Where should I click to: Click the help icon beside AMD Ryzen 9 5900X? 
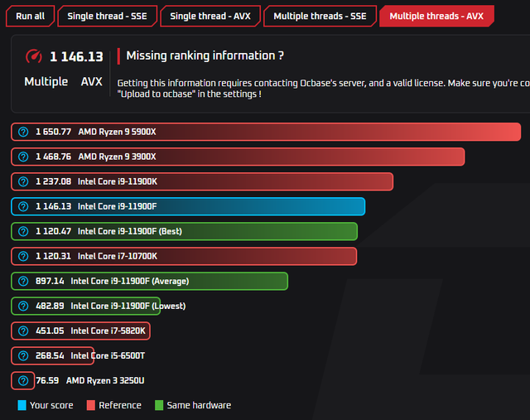coord(23,132)
